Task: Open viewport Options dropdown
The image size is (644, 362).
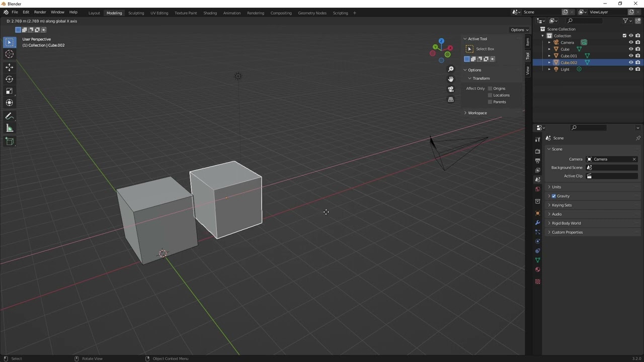Action: 519,30
